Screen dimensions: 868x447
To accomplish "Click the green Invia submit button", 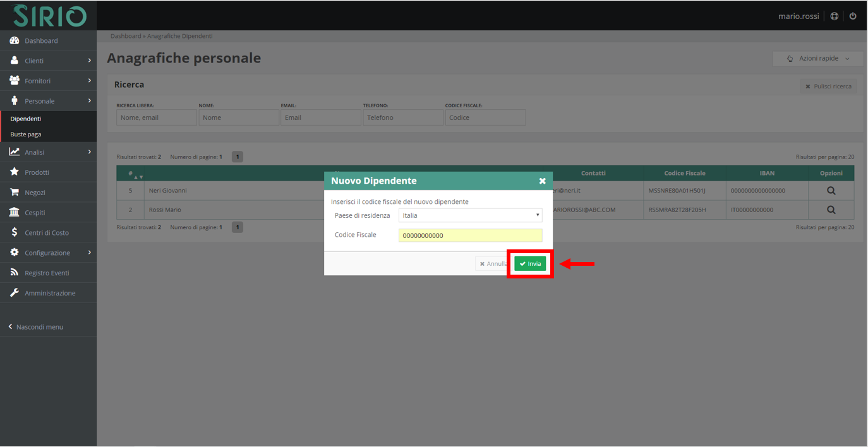I will 530,264.
